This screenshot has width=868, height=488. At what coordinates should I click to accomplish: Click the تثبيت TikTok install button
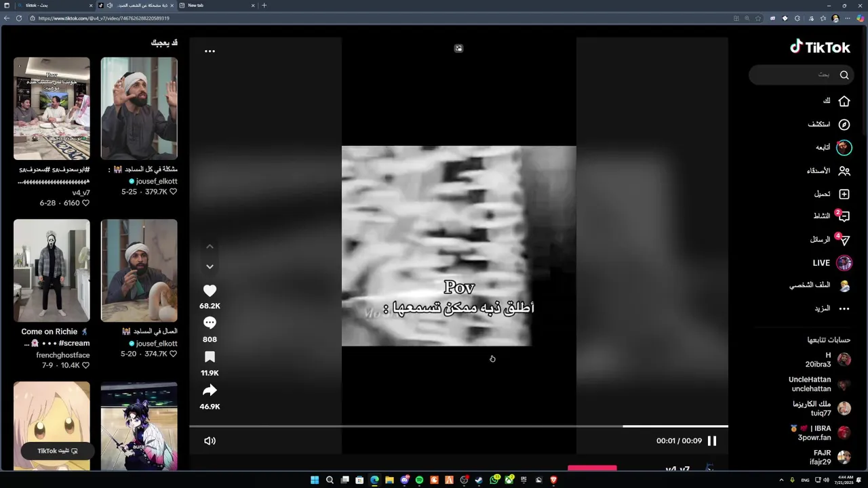point(58,451)
